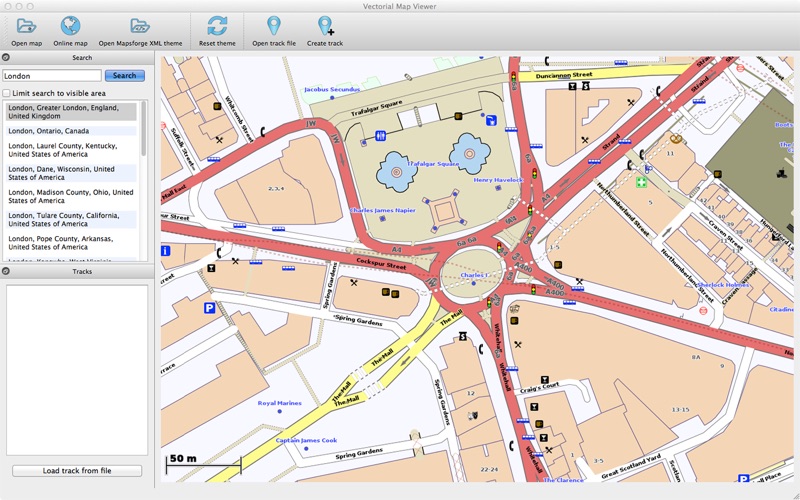Choose London, Laurel County, Kentucky result
Image resolution: width=800 pixels, height=500 pixels.
71,150
